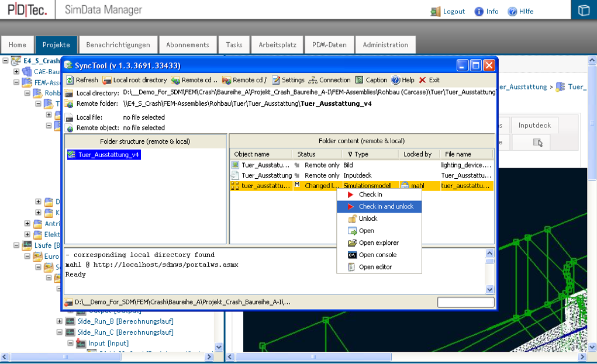
Task: Collapse Side_Run_C Berechnungslauf node
Action: (60, 332)
